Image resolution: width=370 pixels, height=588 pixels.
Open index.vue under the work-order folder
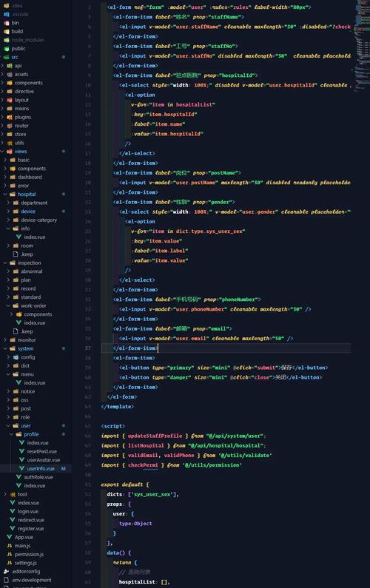coord(35,323)
